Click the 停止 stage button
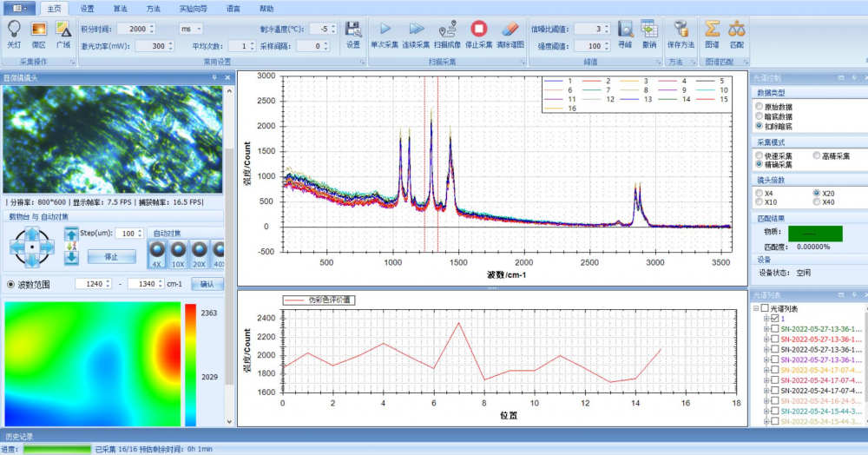868x455 pixels. [x=111, y=257]
